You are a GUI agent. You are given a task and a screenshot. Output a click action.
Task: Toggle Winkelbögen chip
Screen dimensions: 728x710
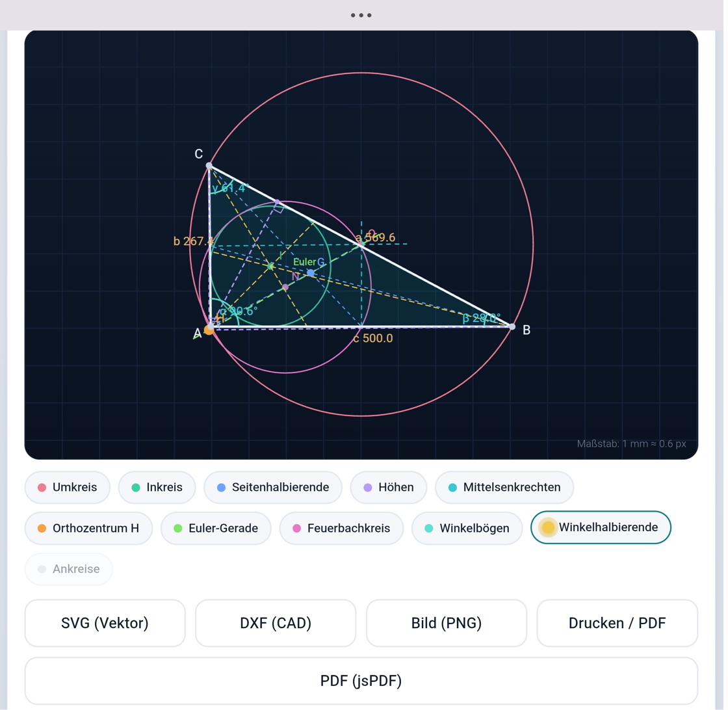point(467,528)
